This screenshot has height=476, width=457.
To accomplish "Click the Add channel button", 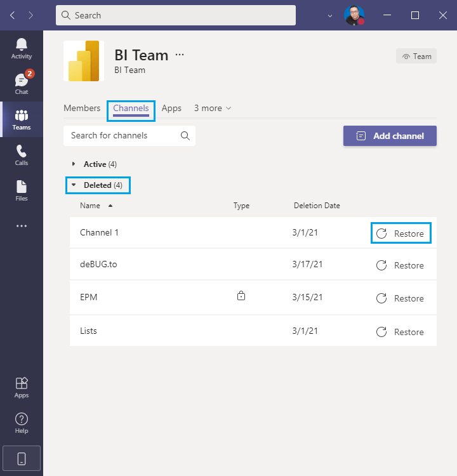I will click(390, 136).
